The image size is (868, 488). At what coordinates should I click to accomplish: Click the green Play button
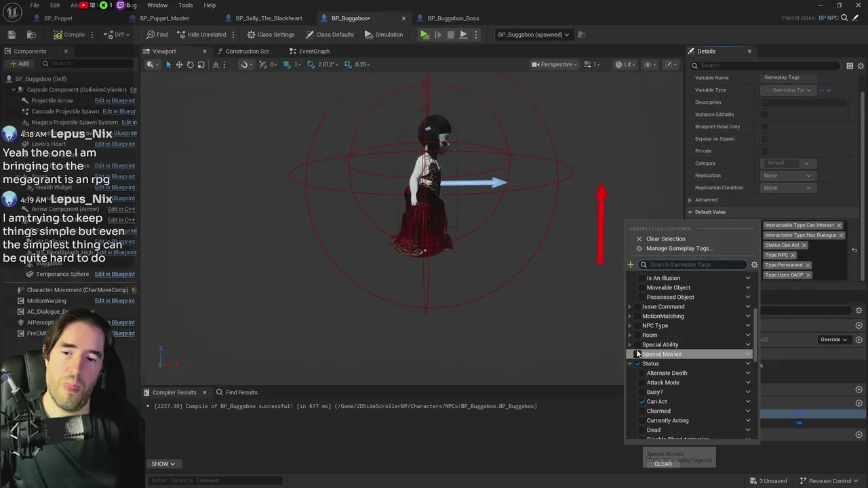click(425, 35)
